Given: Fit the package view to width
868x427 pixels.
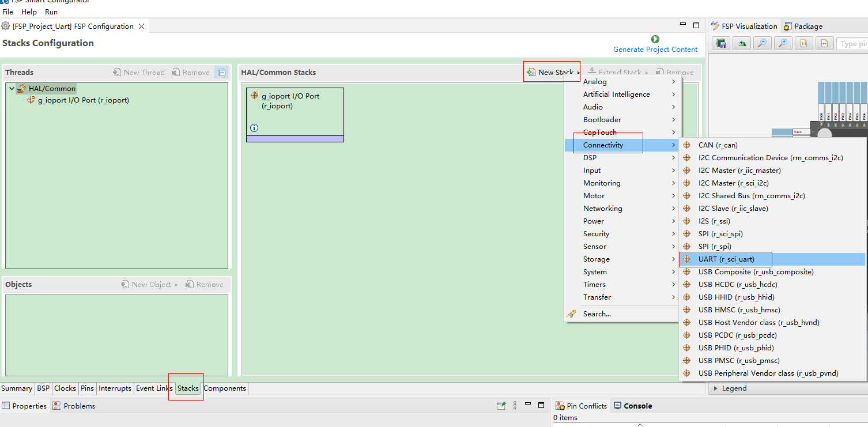Looking at the screenshot, I should click(824, 43).
